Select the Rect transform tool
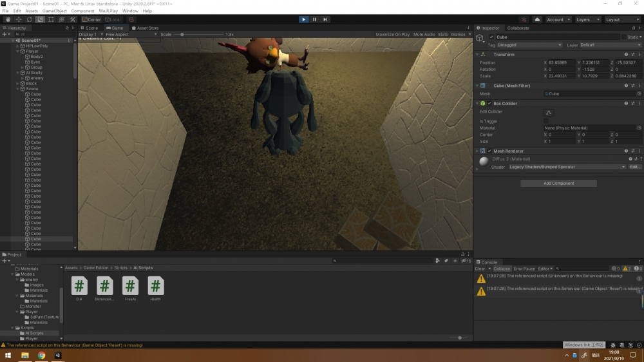 (51, 19)
